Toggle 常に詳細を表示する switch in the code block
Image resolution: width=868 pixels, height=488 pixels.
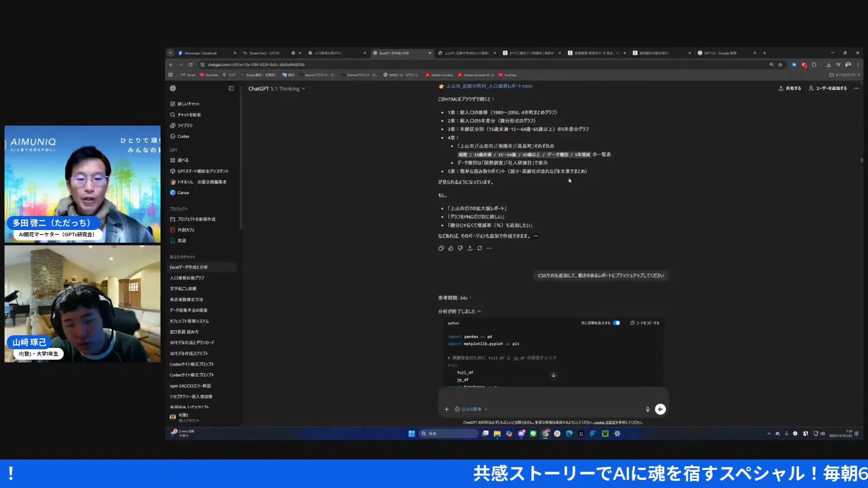point(616,323)
